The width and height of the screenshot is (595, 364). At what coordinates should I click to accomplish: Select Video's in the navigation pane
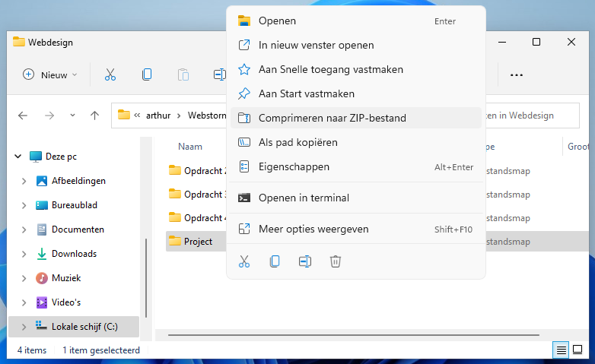[x=66, y=302]
